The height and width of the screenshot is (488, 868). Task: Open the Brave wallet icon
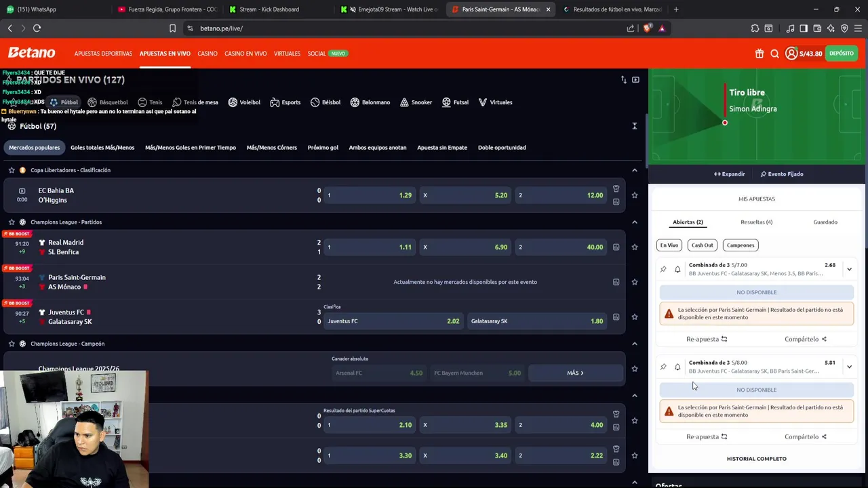tap(817, 28)
